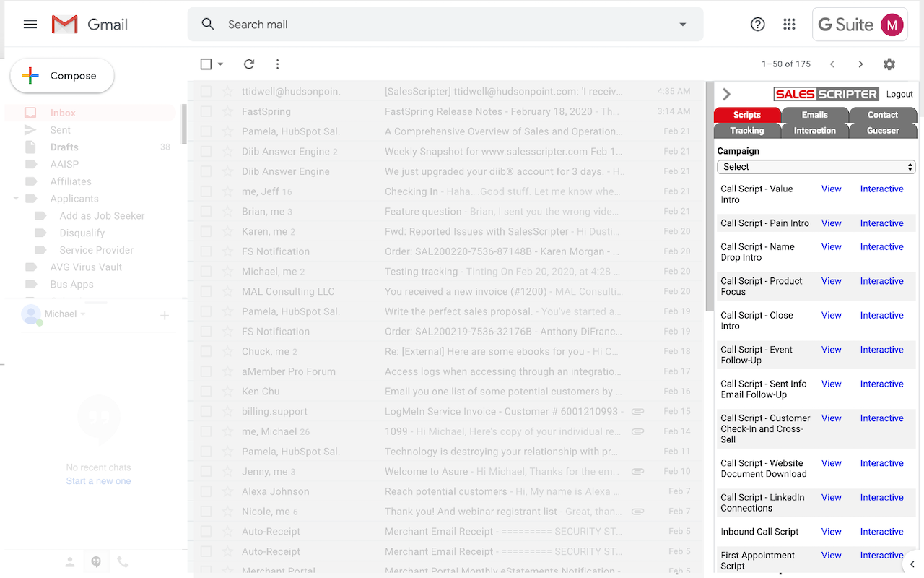
Task: Click the search magnifier icon
Action: 208,25
